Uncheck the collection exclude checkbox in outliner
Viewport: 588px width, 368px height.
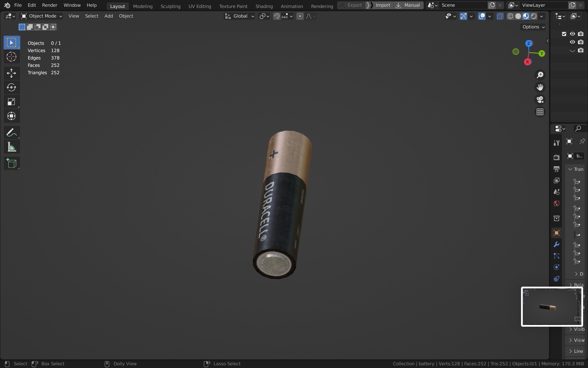pyautogui.click(x=564, y=34)
